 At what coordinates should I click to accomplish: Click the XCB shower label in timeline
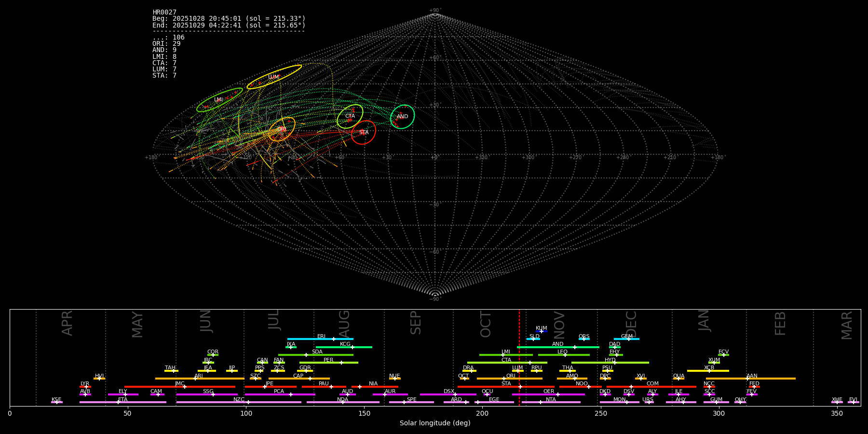pos(709,368)
